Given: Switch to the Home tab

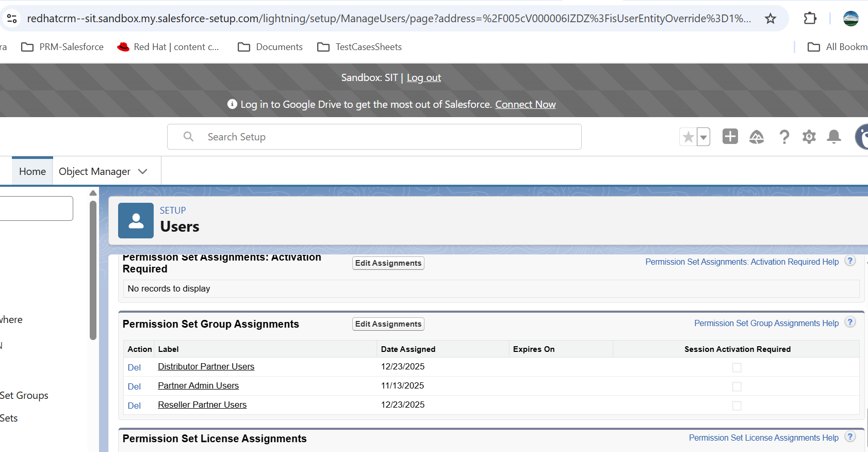Looking at the screenshot, I should coord(32,171).
